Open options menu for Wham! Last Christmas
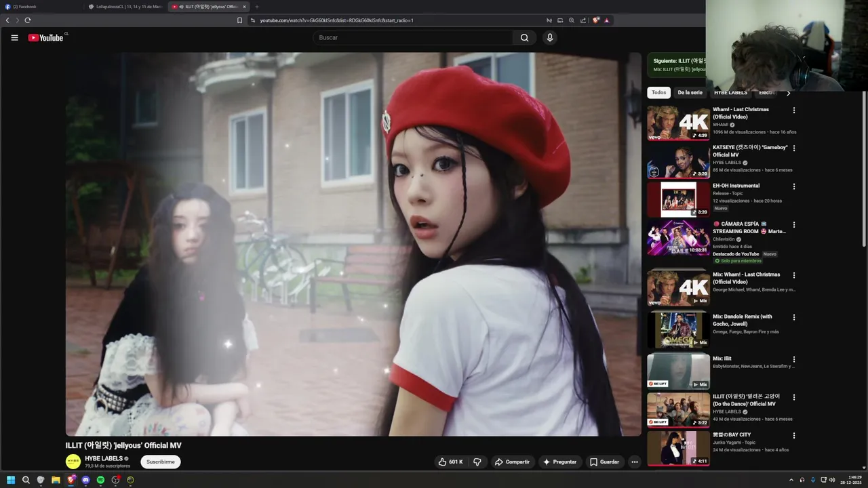This screenshot has width=868, height=488. point(794,110)
